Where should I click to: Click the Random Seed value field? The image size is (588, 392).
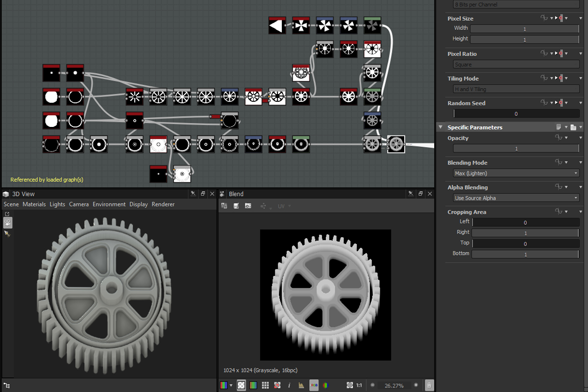point(516,114)
